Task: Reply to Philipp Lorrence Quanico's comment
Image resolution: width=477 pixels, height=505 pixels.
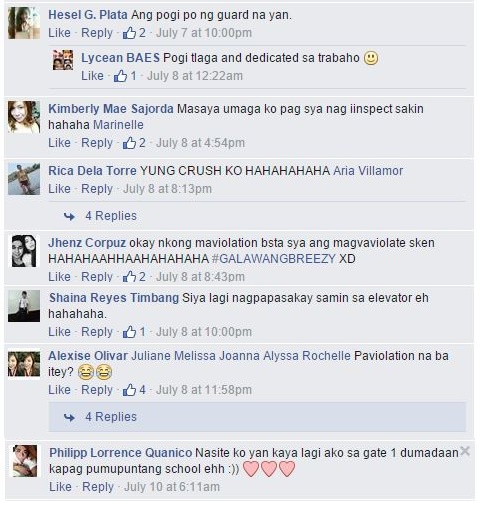Action: (98, 487)
